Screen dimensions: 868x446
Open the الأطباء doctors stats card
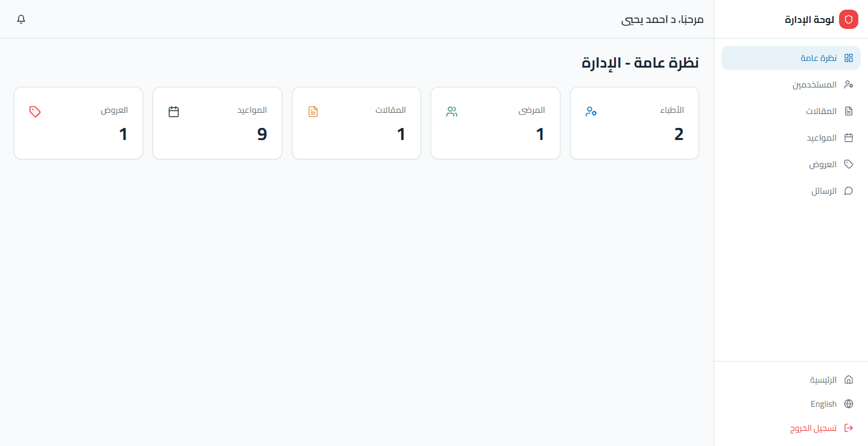tap(635, 123)
